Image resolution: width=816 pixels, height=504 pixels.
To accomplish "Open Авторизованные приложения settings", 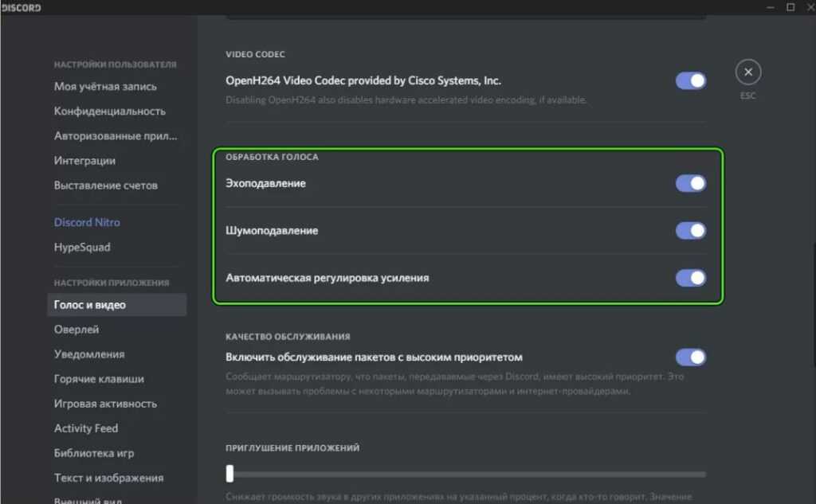I will click(x=116, y=135).
